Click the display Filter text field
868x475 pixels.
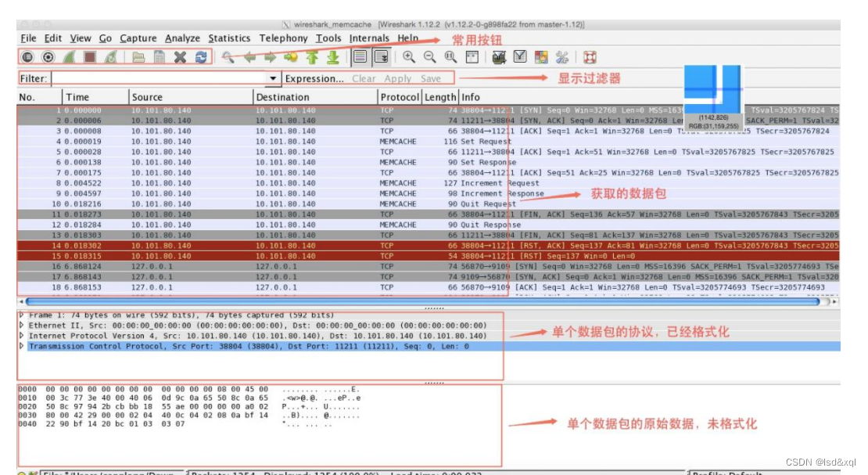tap(159, 79)
